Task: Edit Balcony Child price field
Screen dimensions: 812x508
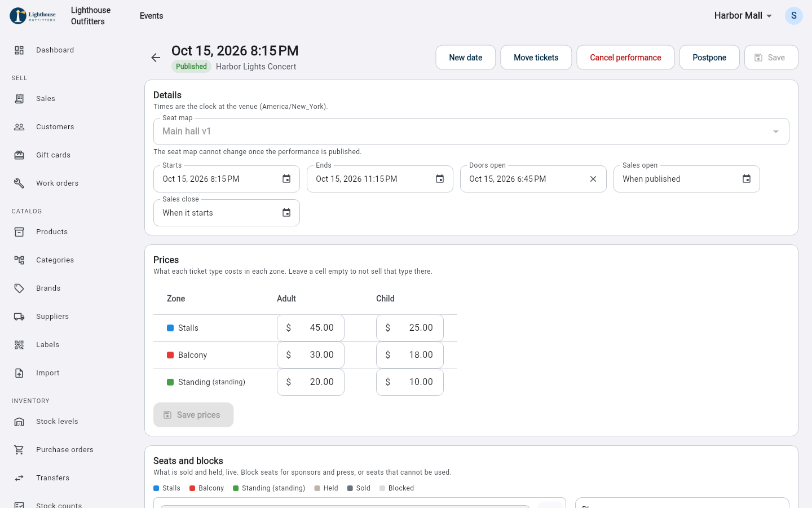Action: [x=410, y=355]
